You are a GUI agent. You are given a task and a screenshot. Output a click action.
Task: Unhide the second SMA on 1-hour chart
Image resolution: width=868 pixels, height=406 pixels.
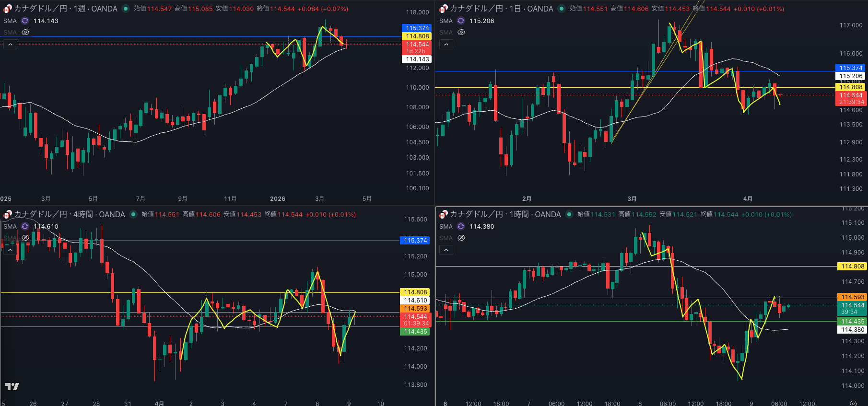[x=461, y=238]
